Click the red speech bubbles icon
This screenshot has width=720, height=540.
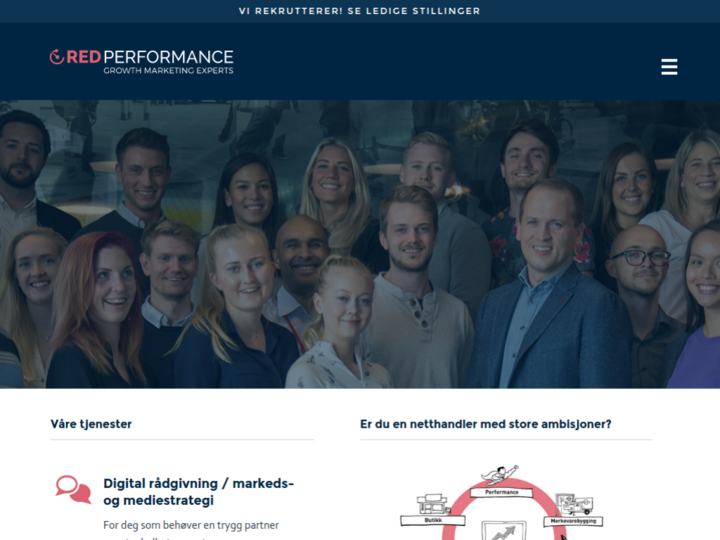click(x=73, y=489)
